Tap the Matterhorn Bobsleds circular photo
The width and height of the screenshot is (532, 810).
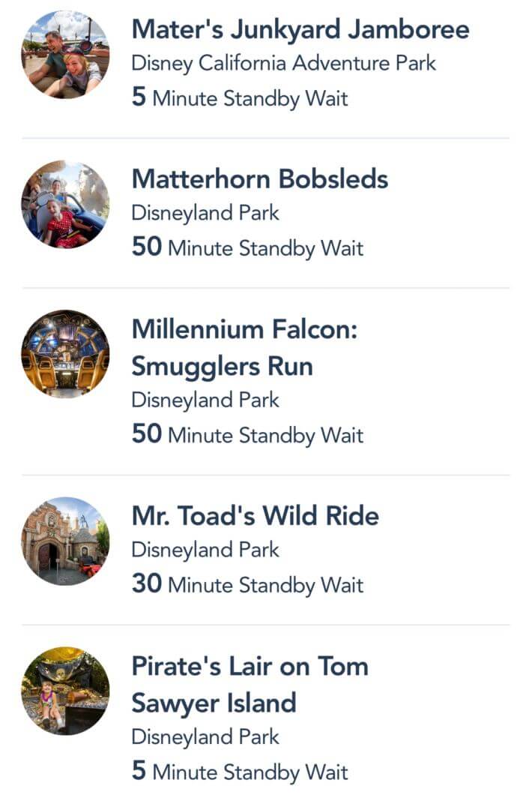point(65,204)
